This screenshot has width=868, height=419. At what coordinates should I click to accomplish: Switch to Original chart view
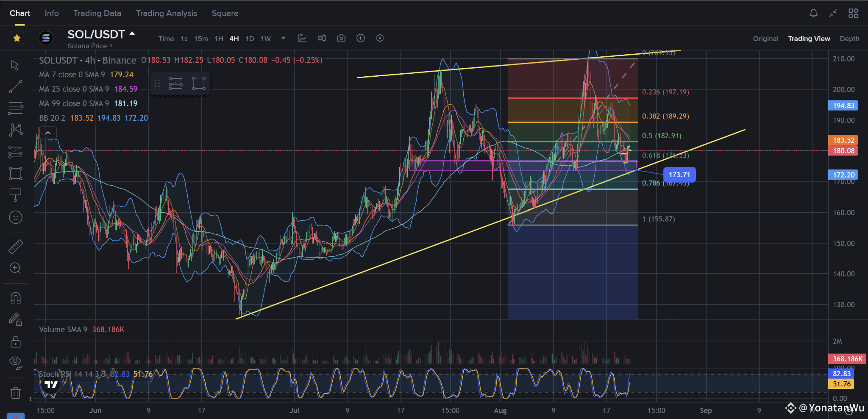[765, 39]
